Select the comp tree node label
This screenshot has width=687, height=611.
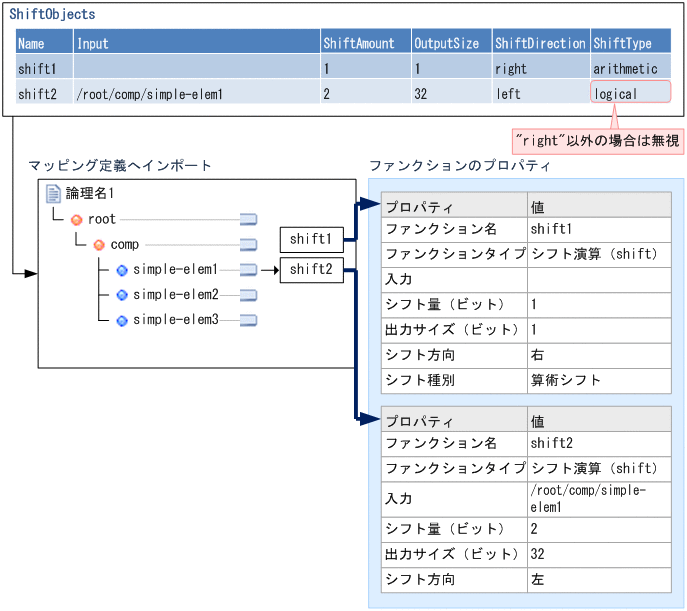tap(125, 245)
